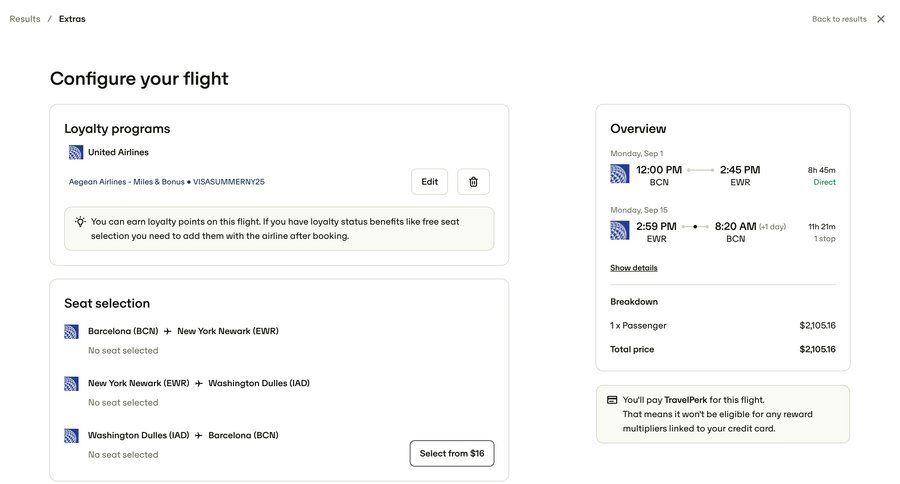Click United logo for Sep 1 outbound flight
Screen dimensions: 900x484
click(620, 174)
